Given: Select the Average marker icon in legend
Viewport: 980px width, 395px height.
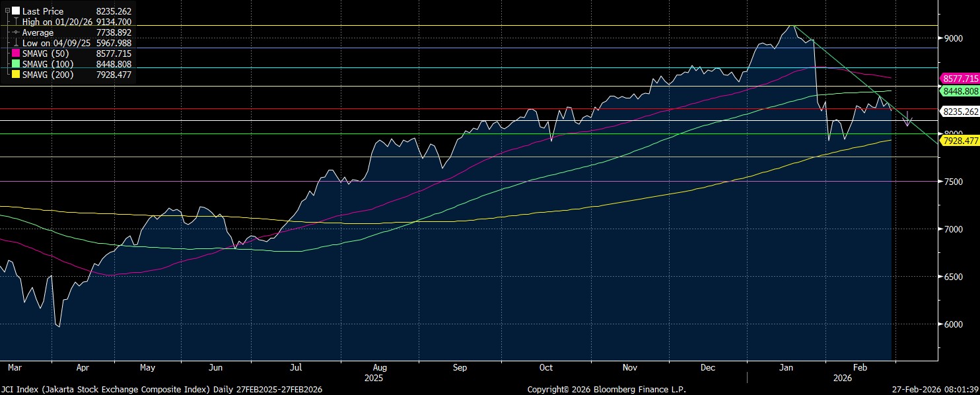Looking at the screenshot, I should pyautogui.click(x=16, y=32).
